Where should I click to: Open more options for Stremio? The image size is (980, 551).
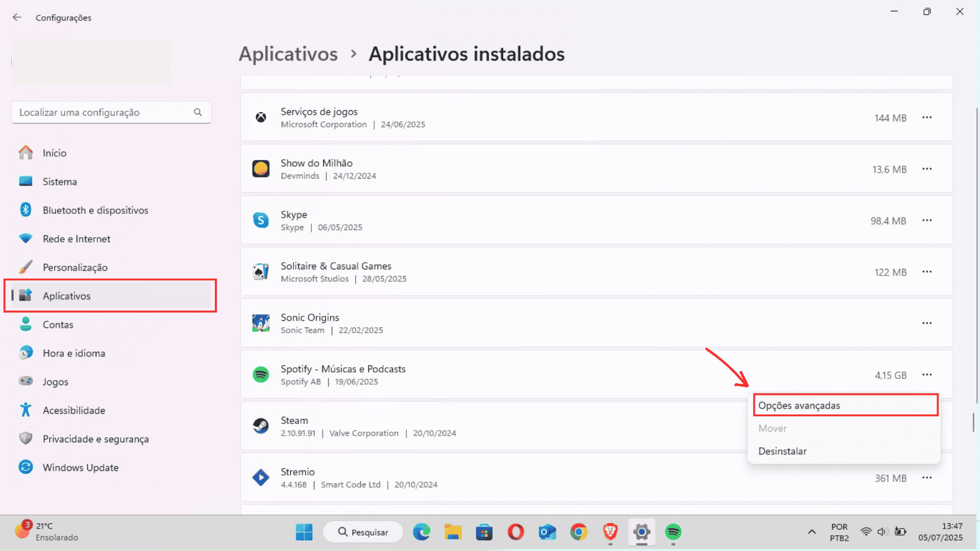[x=927, y=478]
